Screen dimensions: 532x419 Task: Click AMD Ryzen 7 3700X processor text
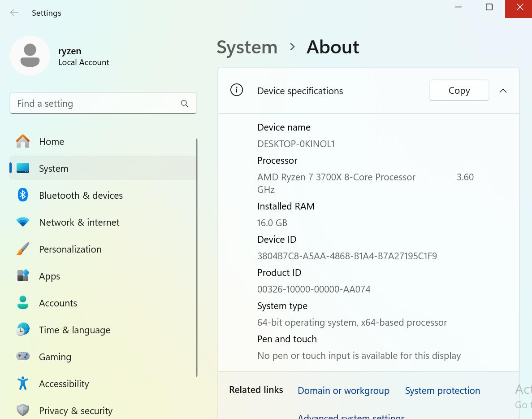tap(336, 177)
